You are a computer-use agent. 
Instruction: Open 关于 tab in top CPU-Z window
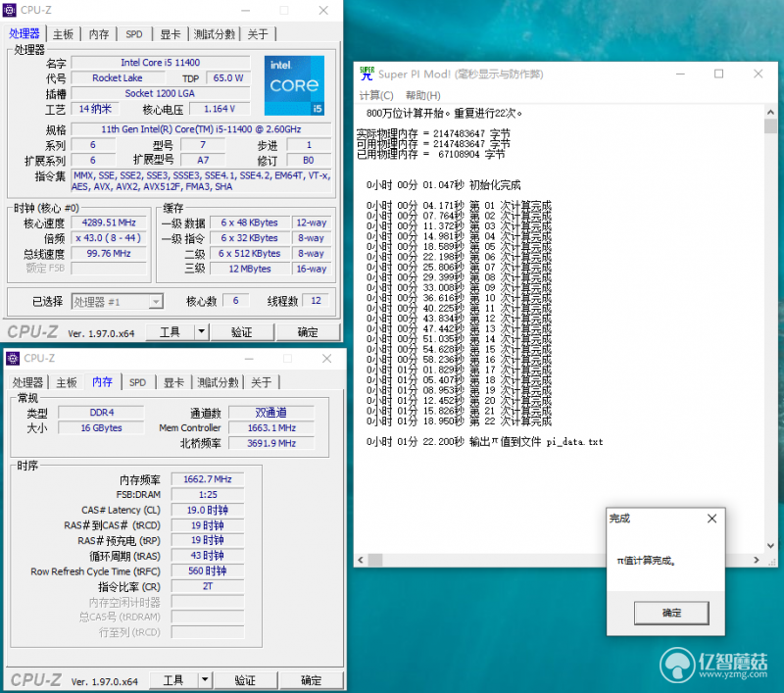tap(258, 34)
